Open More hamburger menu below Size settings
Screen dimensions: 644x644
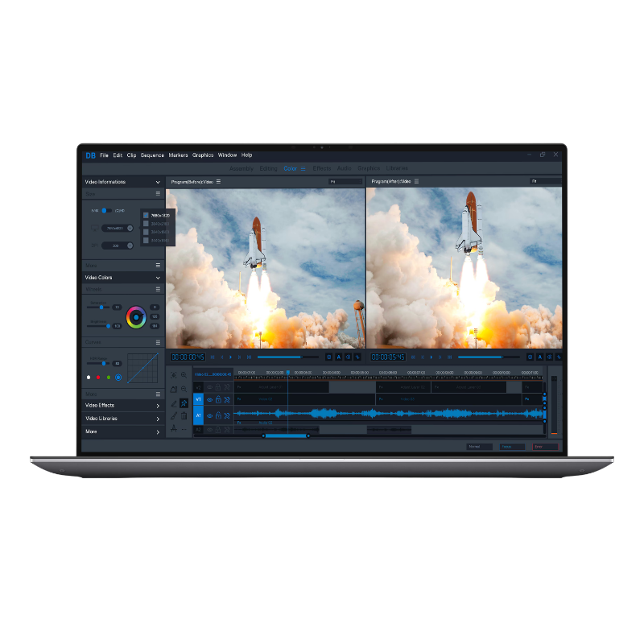coord(158,266)
